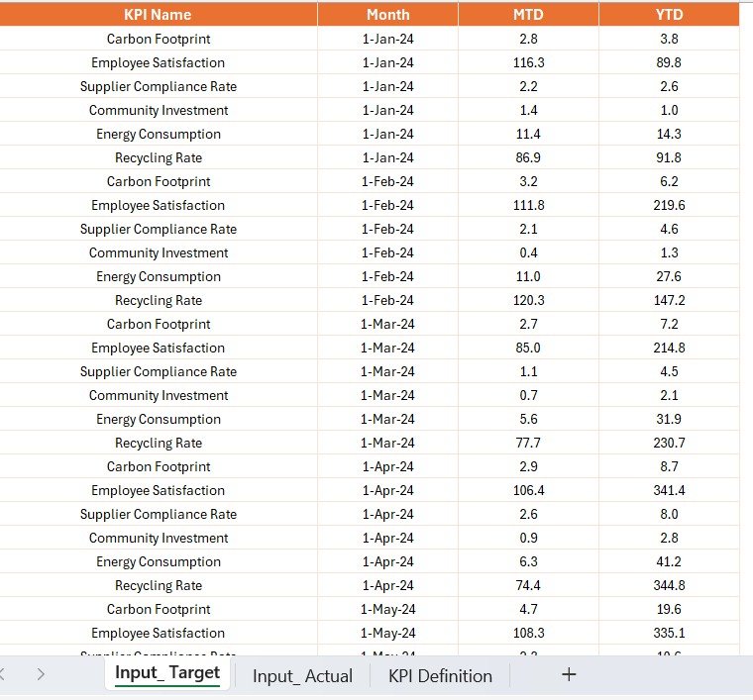Switch to the Input_ Actual sheet tab

[x=302, y=675]
